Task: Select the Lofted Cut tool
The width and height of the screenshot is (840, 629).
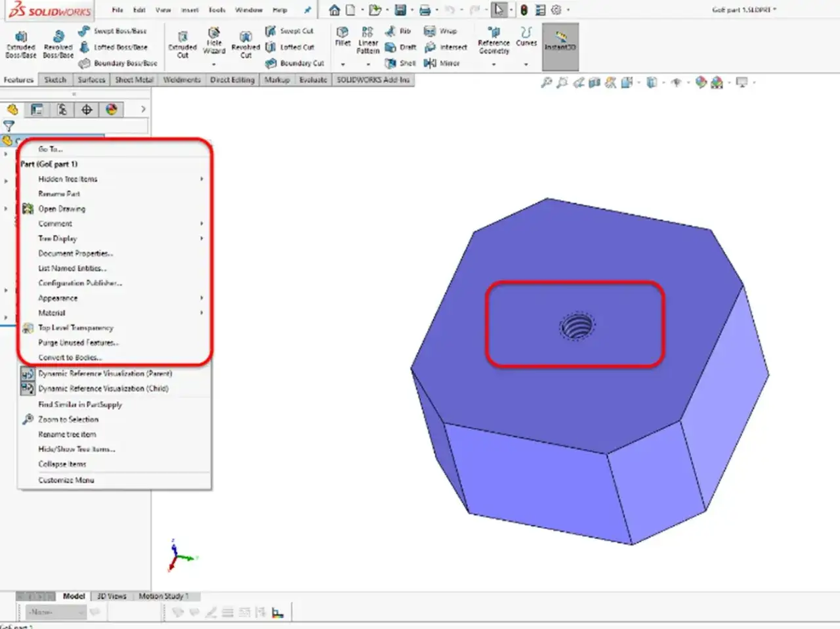Action: click(x=289, y=47)
